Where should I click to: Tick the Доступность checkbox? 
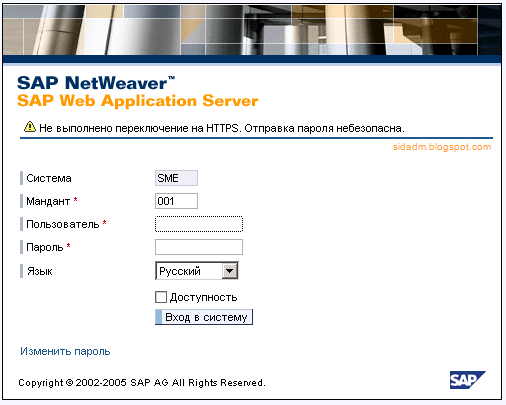tap(161, 297)
